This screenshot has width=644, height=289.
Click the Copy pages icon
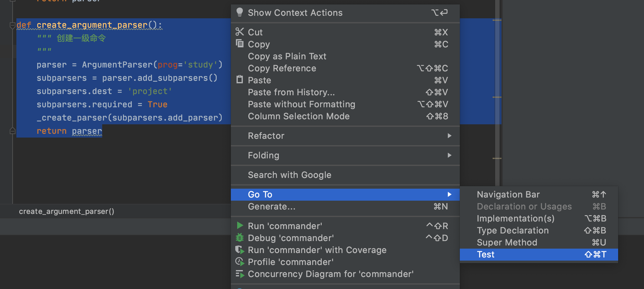240,44
